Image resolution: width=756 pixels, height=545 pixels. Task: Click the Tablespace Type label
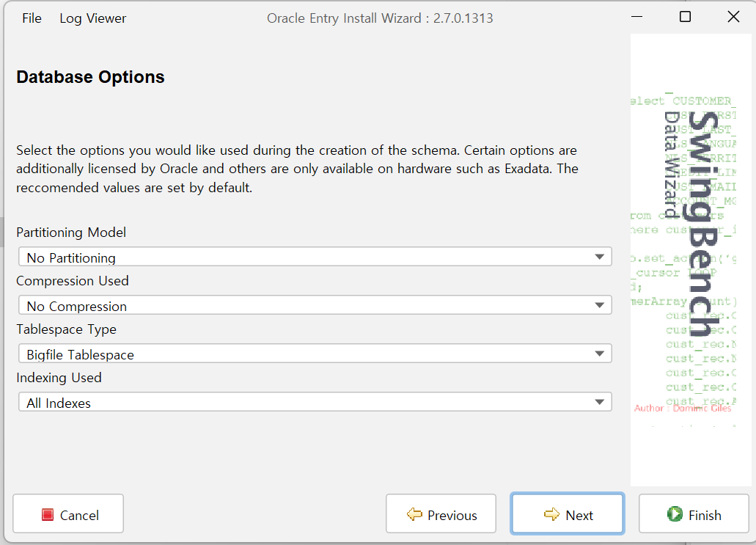click(66, 329)
